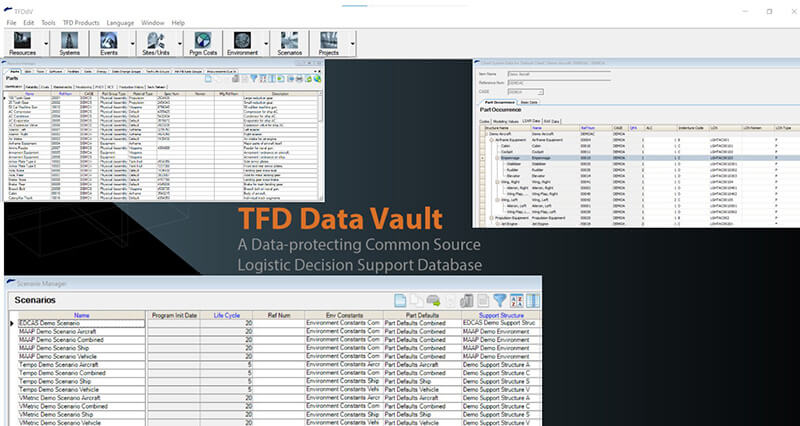The width and height of the screenshot is (800, 426).
Task: Click the green refresh icon in Parts window
Action: coord(309,79)
